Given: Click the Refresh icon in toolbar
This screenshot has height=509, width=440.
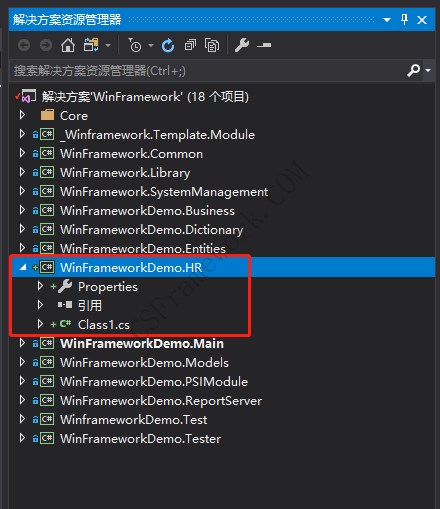Looking at the screenshot, I should click(x=168, y=45).
